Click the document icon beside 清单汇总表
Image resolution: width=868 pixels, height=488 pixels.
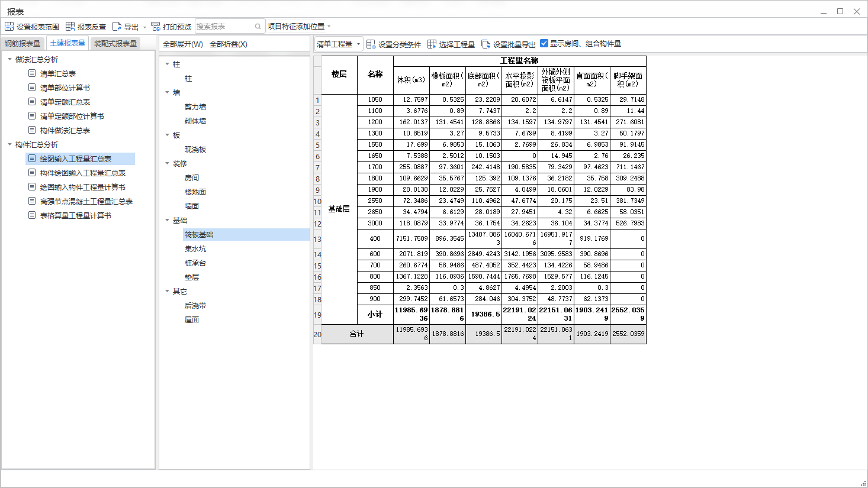point(33,73)
